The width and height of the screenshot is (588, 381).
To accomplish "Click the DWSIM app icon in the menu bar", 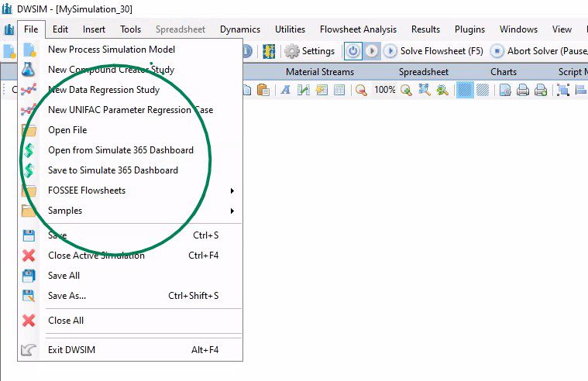I will [9, 29].
